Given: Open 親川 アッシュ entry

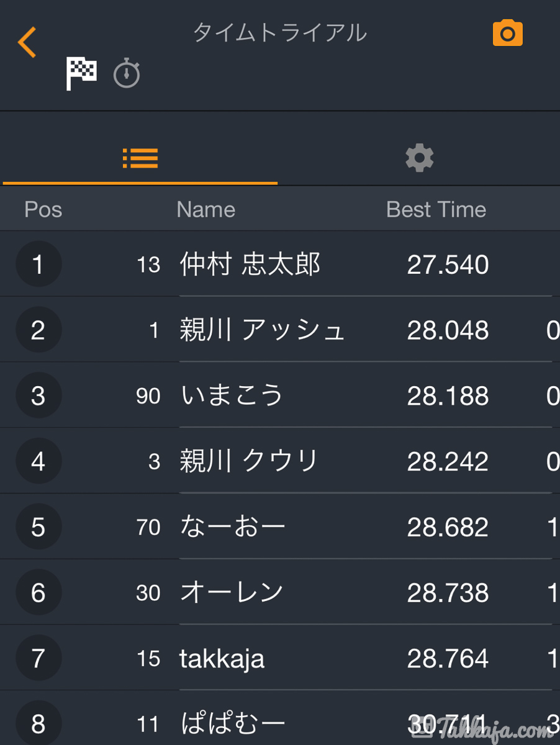Looking at the screenshot, I should (261, 330).
